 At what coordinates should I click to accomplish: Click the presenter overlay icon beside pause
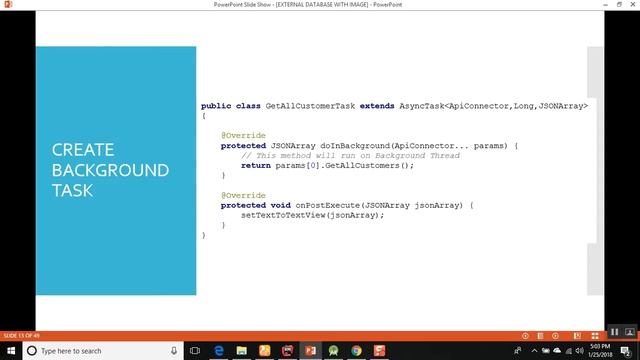(630, 332)
